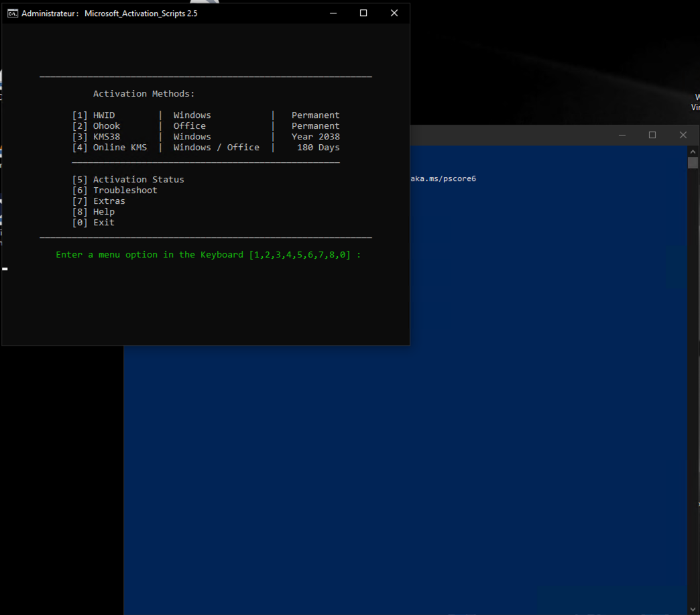Click the aka.ms/pscore6 link text

point(443,179)
